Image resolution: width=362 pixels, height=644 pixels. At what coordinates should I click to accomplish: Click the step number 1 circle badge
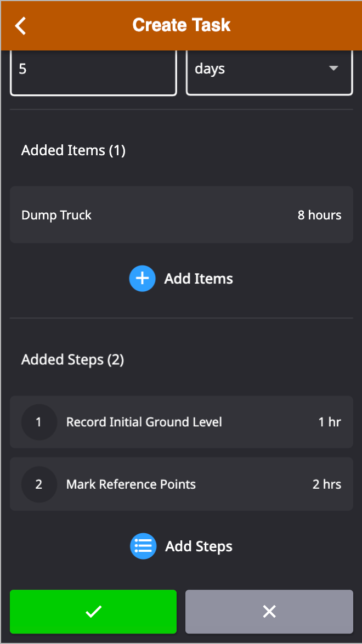click(38, 422)
